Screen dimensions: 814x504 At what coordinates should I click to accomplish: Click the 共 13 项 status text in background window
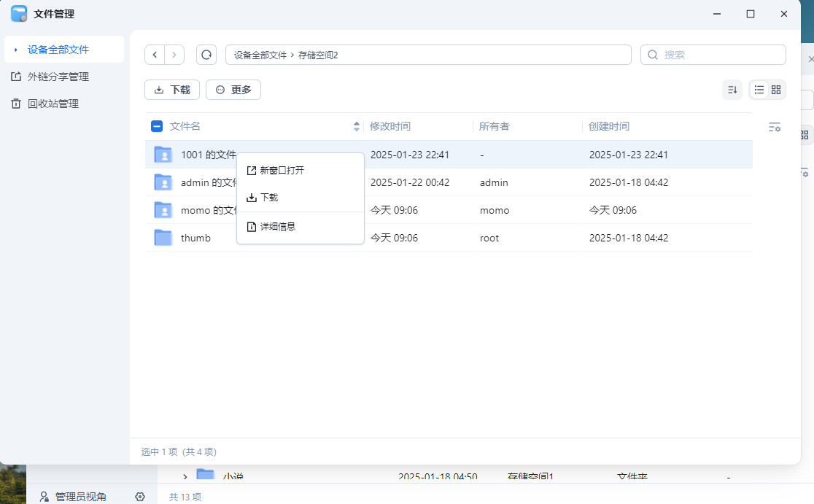pos(185,497)
